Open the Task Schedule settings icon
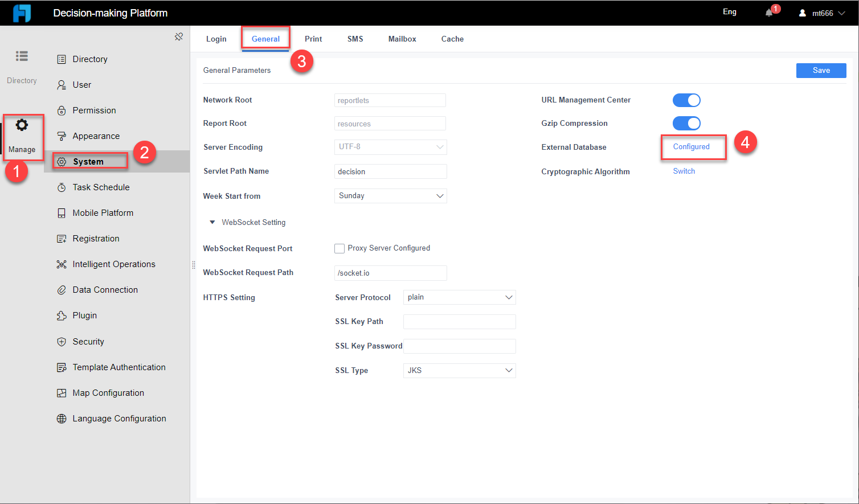This screenshot has width=859, height=504. [x=61, y=187]
